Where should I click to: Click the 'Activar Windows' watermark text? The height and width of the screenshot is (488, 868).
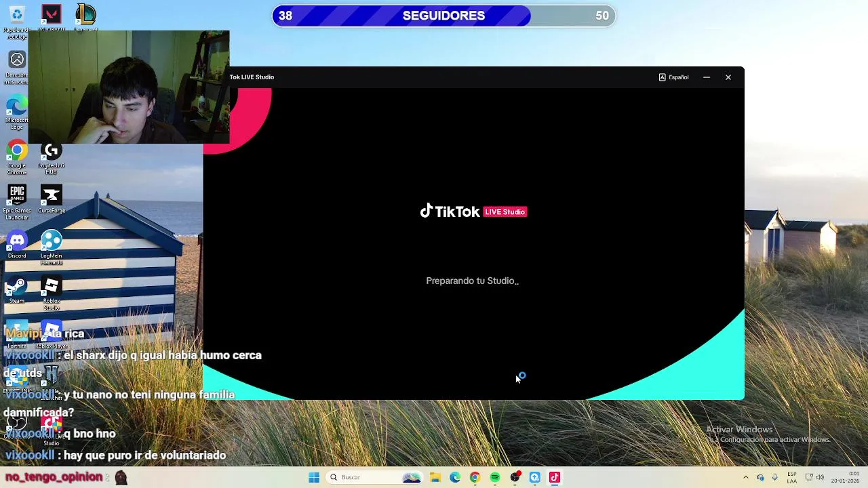click(x=739, y=429)
